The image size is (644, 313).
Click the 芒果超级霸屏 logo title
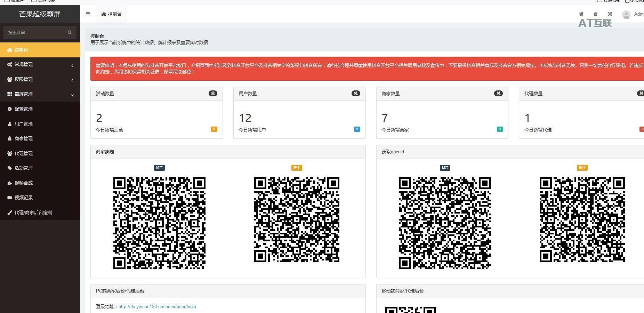(40, 14)
